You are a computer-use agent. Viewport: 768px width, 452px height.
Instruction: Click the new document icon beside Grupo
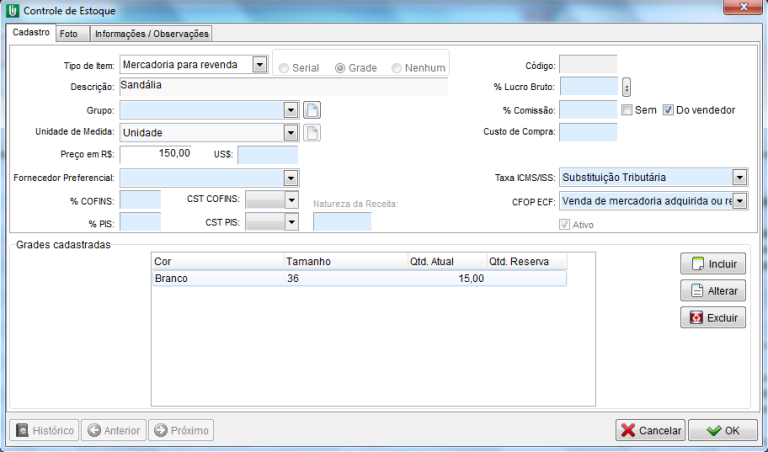(x=312, y=110)
